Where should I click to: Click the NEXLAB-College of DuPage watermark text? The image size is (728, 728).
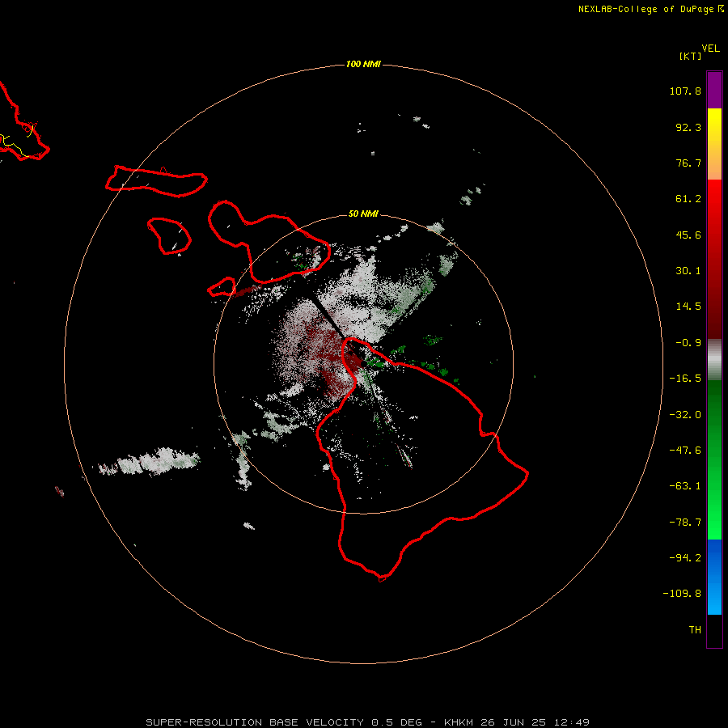tap(651, 9)
